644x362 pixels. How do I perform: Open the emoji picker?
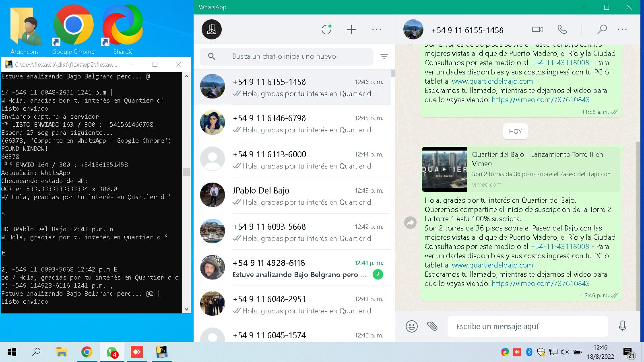pos(411,326)
